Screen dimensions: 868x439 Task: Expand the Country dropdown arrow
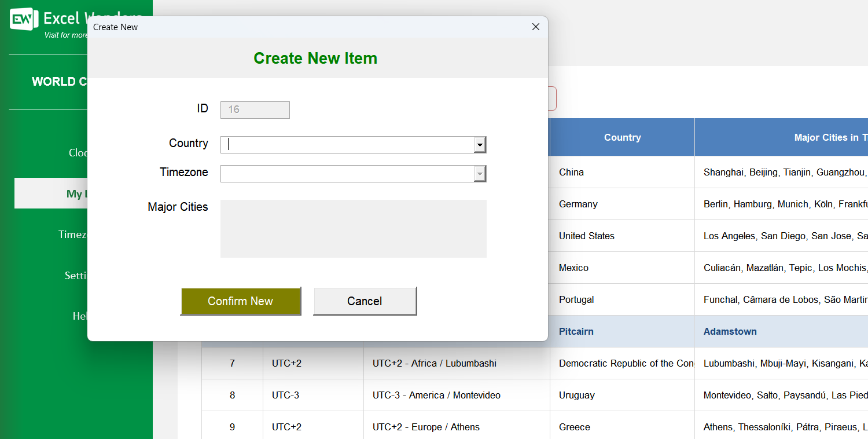point(480,145)
